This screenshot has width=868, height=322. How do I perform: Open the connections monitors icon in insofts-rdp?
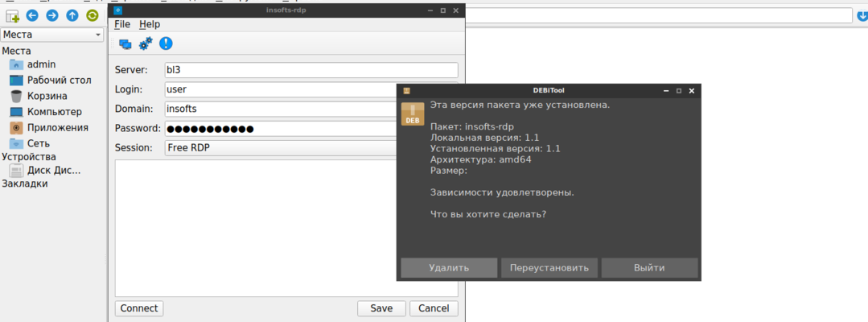coord(125,43)
